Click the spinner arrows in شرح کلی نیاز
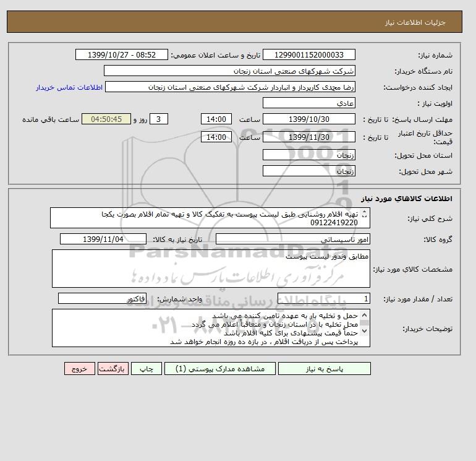The image size is (476, 461). click(365, 214)
